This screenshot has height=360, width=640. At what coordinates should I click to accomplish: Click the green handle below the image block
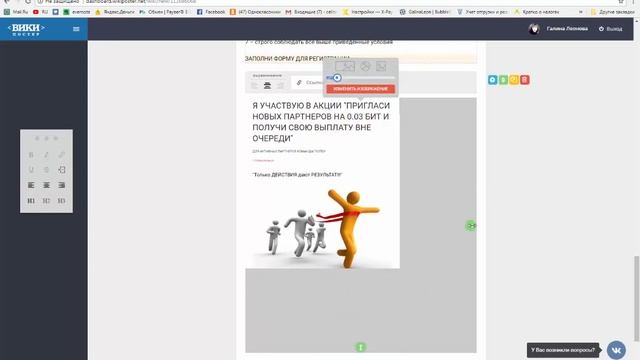point(360,347)
